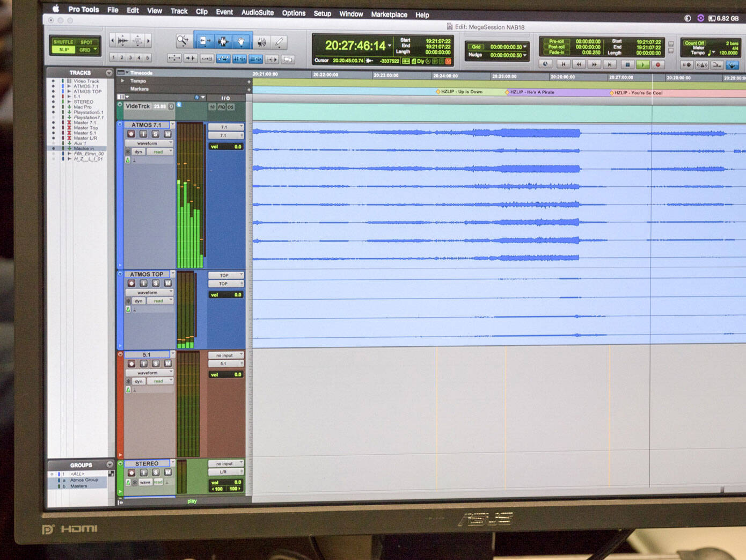
Task: Click ATMOS 7.1 vol value field
Action: click(x=226, y=147)
